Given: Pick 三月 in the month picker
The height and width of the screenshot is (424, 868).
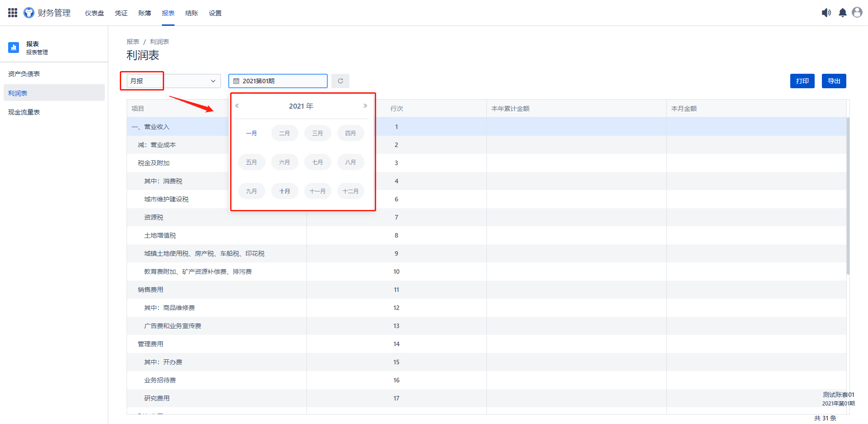Looking at the screenshot, I should click(x=317, y=133).
